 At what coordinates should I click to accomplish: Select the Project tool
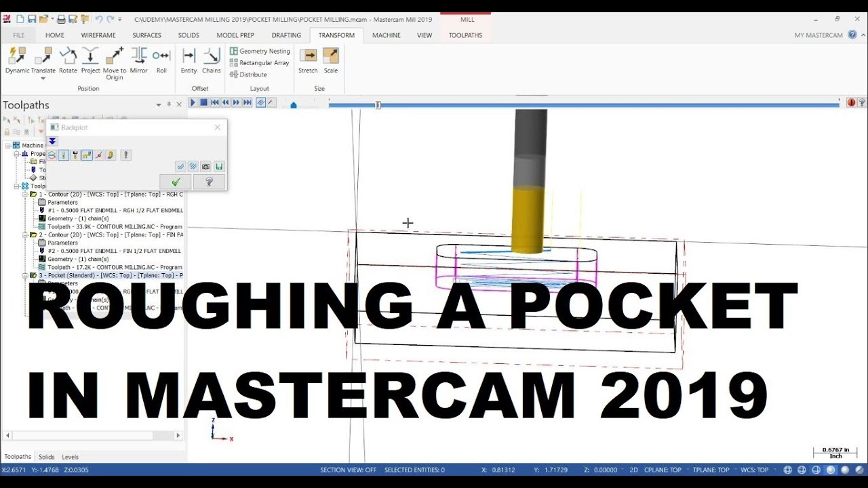click(90, 60)
